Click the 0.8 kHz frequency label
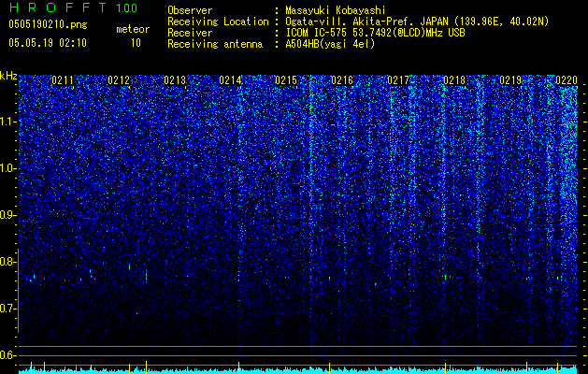The width and height of the screenshot is (588, 374). (x=7, y=262)
